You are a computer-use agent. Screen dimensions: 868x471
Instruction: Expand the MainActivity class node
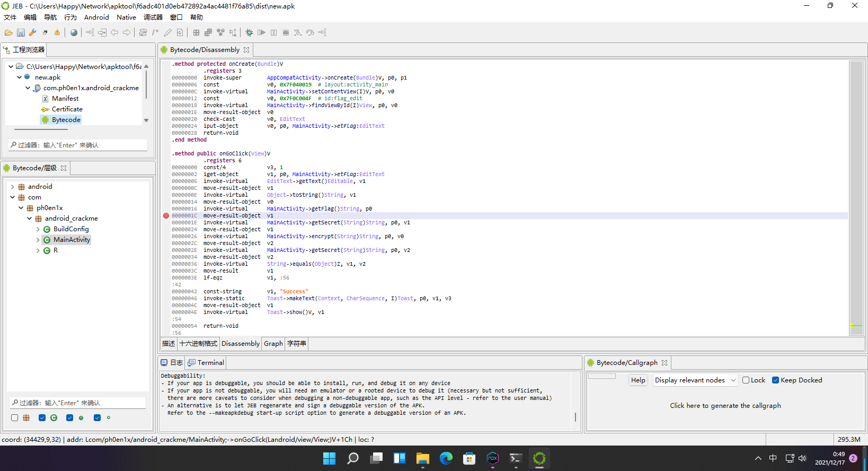point(38,240)
